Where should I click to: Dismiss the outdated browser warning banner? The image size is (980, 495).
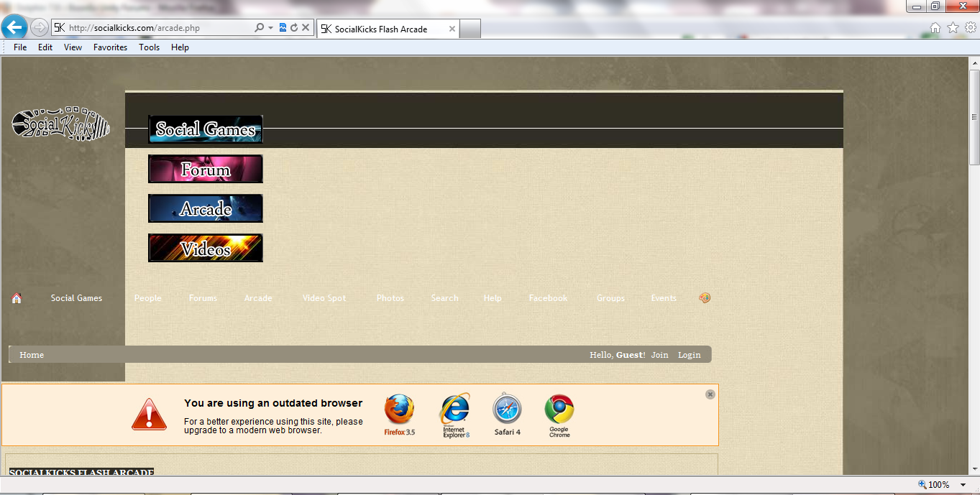click(x=710, y=394)
